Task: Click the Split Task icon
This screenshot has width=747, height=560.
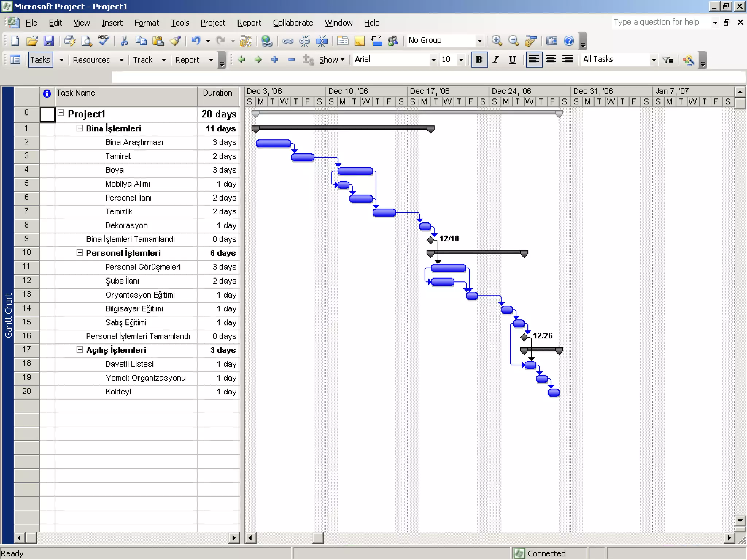Action: (321, 41)
